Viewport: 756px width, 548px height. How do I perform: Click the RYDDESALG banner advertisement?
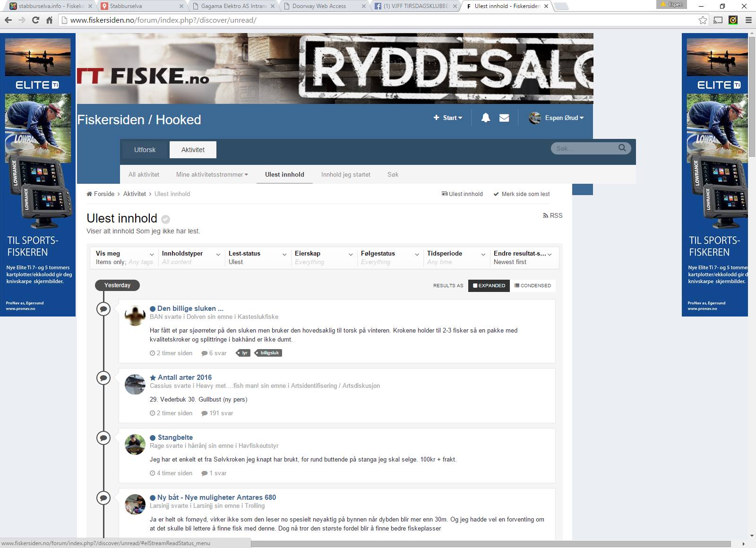coord(335,68)
